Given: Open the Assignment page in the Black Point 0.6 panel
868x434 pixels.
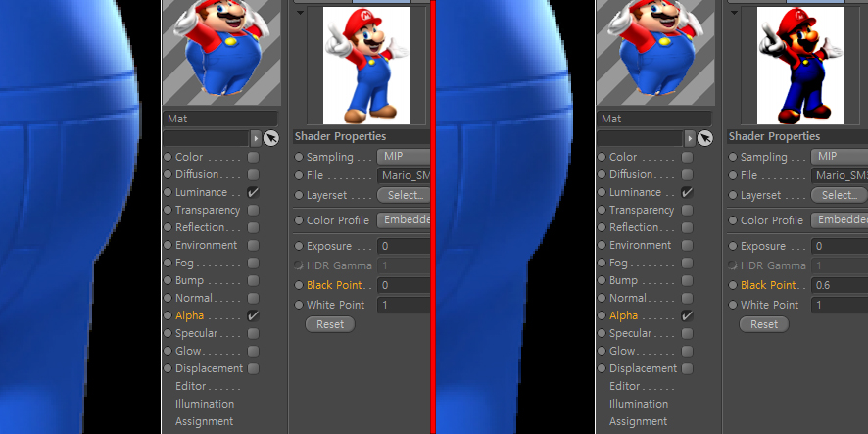Looking at the screenshot, I should 639,421.
